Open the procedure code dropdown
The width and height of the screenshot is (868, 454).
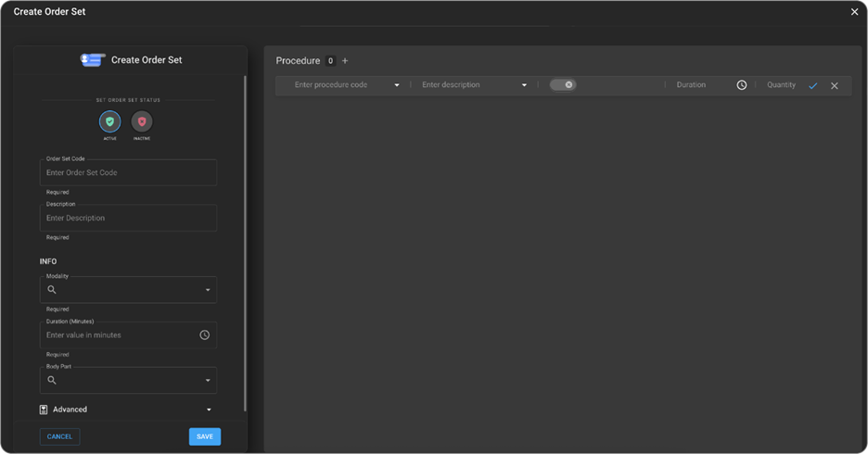point(397,85)
